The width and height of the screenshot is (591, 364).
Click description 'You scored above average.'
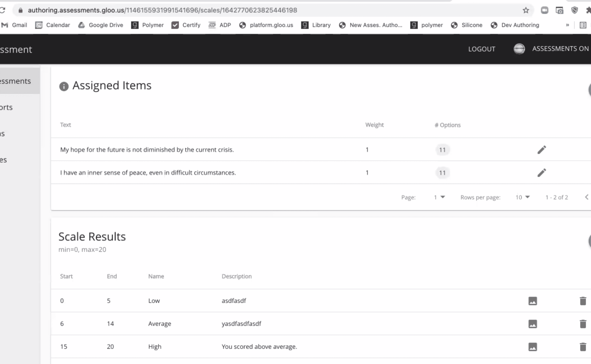[x=259, y=346]
